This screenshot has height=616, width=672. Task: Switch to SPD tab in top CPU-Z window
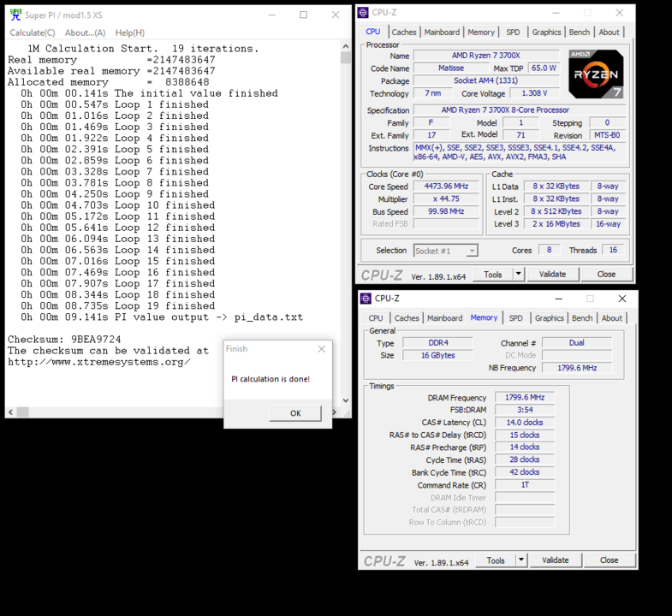pos(513,33)
